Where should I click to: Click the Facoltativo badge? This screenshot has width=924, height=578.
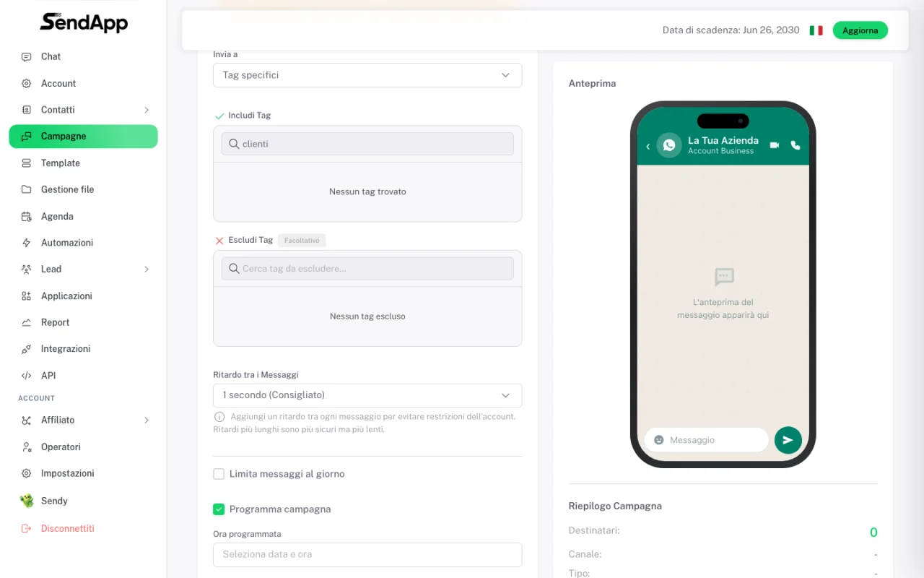(x=302, y=241)
